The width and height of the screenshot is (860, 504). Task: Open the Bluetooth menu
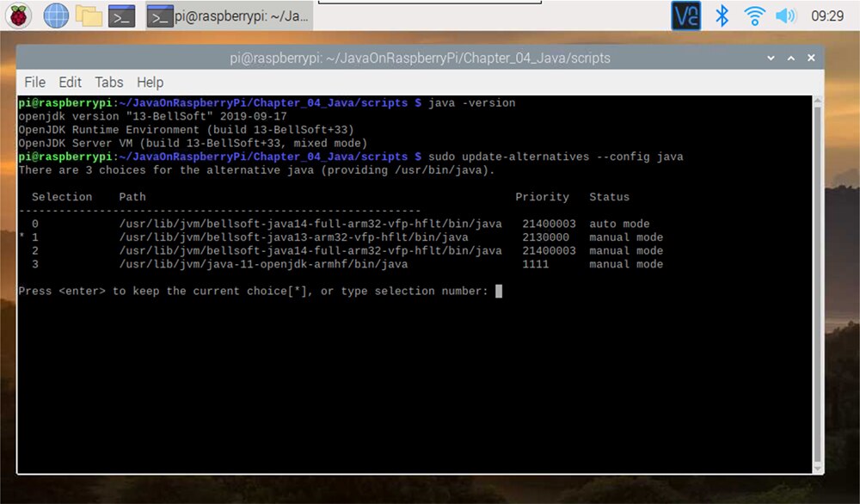coord(722,15)
